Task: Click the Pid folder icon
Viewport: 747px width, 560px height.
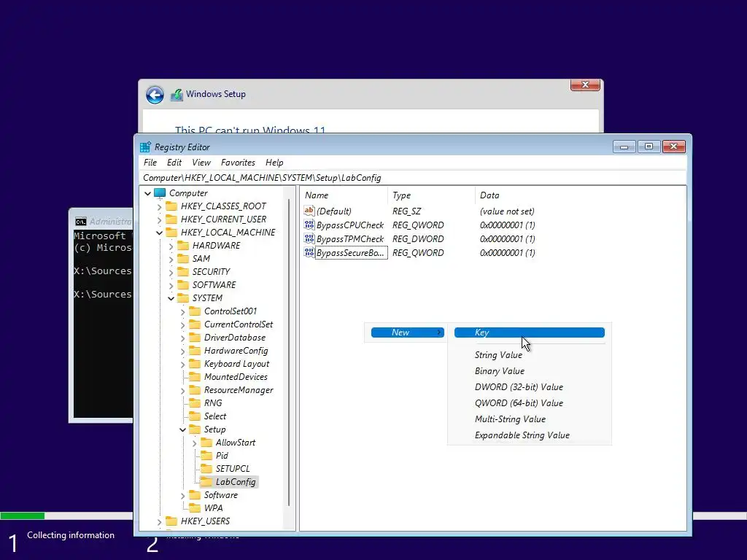Action: [206, 456]
